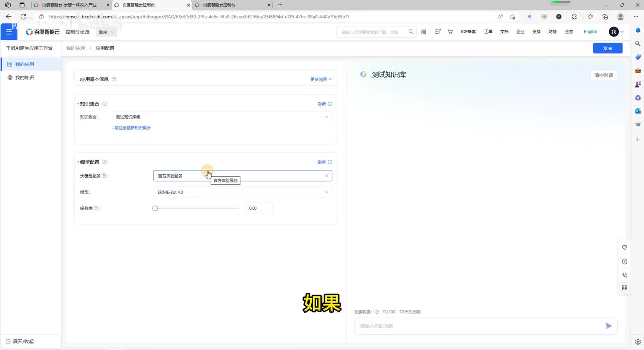The height and width of the screenshot is (350, 644).
Task: Click the 清空对话 button
Action: (603, 75)
